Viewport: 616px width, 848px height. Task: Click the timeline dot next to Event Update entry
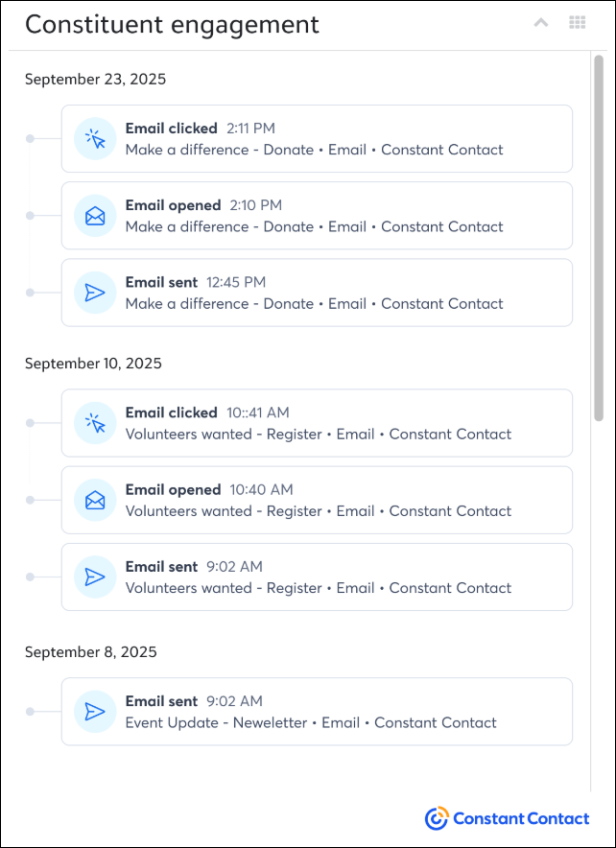pyautogui.click(x=32, y=712)
